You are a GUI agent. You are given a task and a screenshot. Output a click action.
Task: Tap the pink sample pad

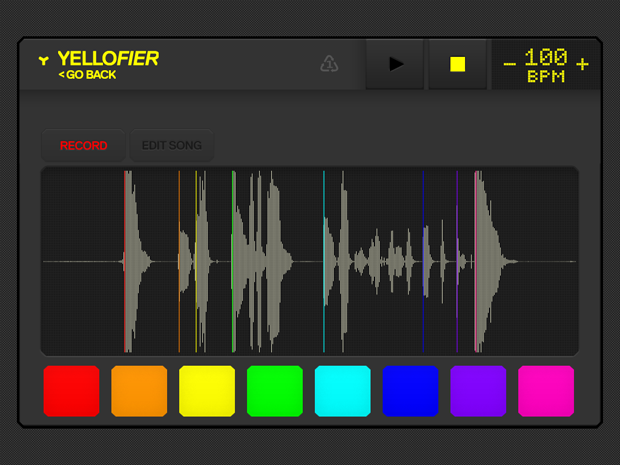click(546, 391)
